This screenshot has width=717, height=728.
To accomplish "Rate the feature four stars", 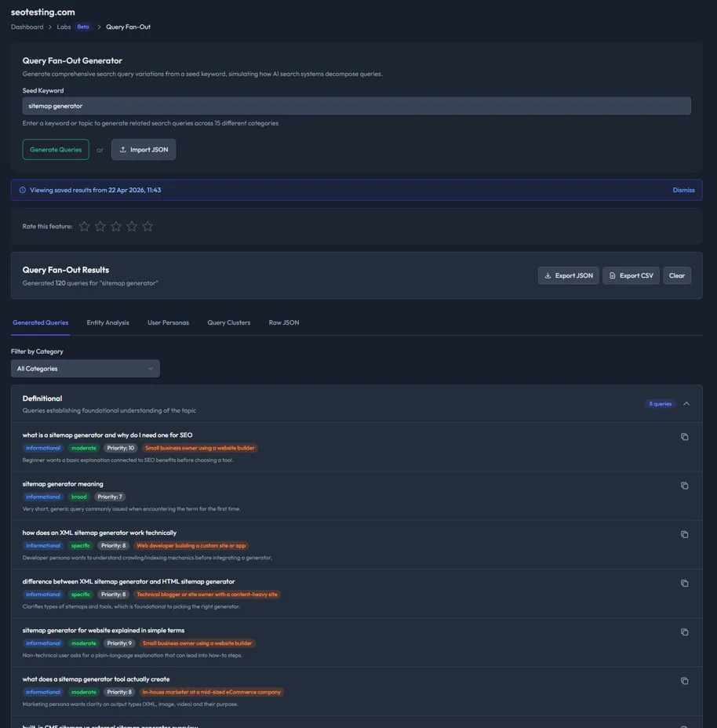I will tap(132, 226).
